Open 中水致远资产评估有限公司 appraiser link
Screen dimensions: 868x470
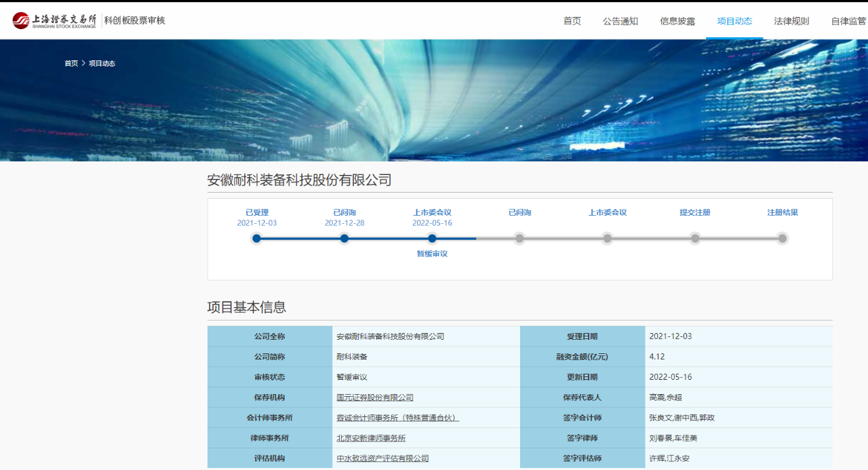(382, 458)
